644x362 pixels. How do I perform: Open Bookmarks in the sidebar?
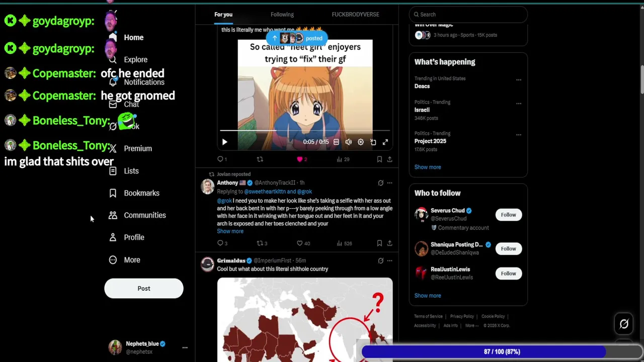tap(141, 193)
